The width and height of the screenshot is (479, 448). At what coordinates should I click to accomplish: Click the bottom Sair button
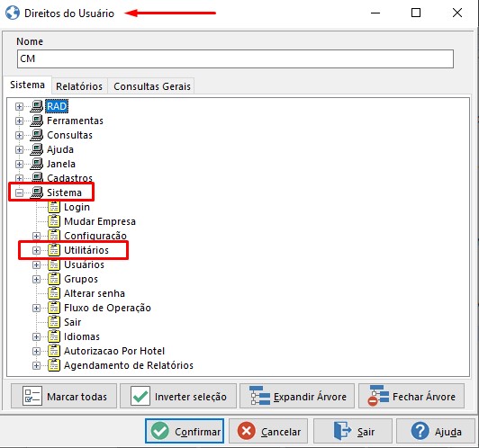click(353, 431)
